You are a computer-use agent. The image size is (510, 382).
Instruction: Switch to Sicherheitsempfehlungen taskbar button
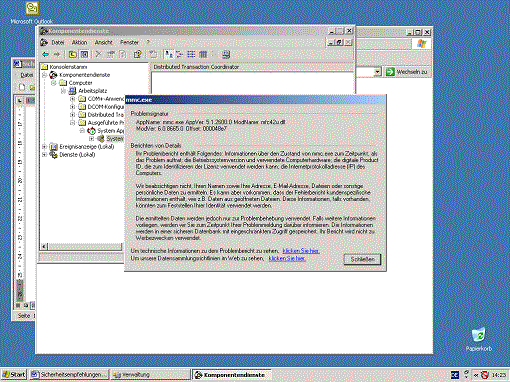point(70,375)
